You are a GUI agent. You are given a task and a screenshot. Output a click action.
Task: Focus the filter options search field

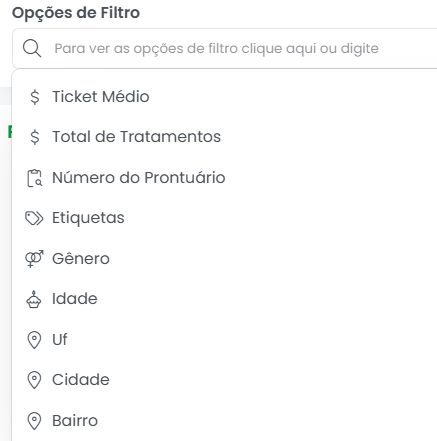[225, 48]
